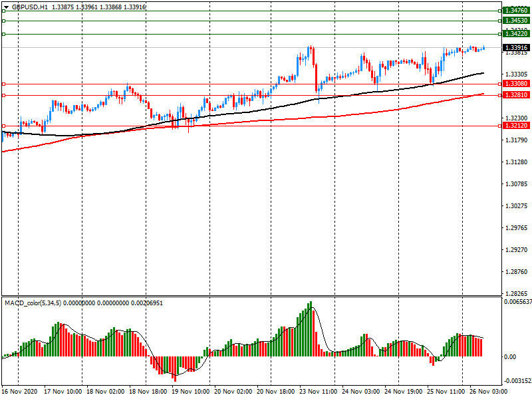Click the open value 1.33875 in header
Image resolution: width=532 pixels, height=399 pixels.
(63, 7)
